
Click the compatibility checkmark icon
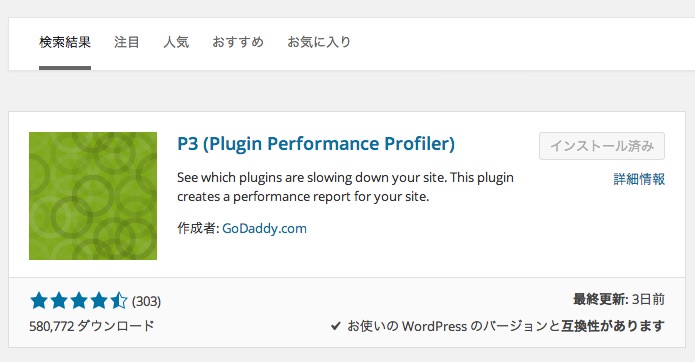tap(336, 326)
